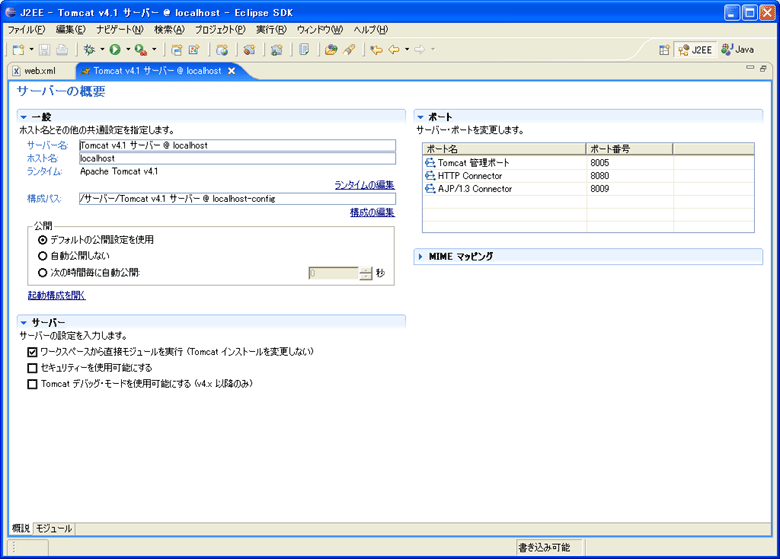The image size is (780, 559).
Task: Select 次の時間毎に自動公開 radio button
Action: (43, 273)
